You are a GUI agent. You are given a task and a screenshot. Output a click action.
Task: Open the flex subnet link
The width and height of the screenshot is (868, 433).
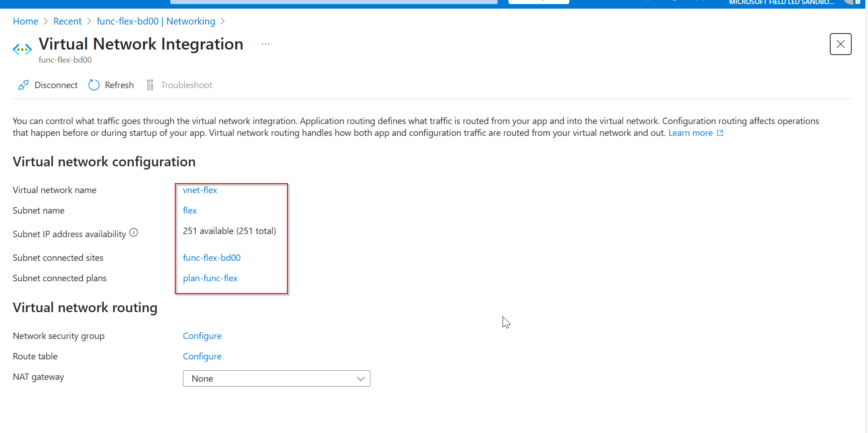tap(190, 210)
